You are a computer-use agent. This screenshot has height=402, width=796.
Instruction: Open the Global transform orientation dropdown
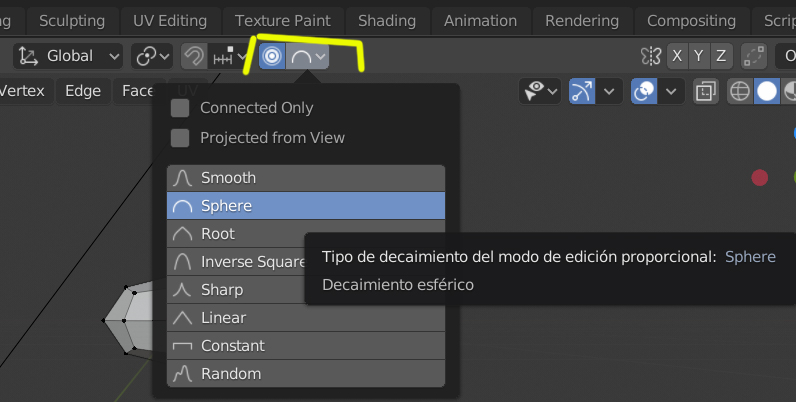tap(69, 57)
